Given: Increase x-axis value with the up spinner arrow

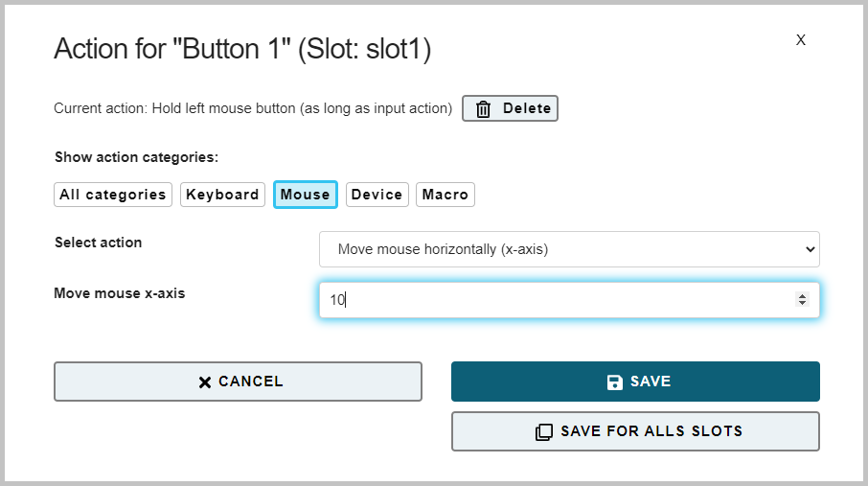Looking at the screenshot, I should (802, 296).
